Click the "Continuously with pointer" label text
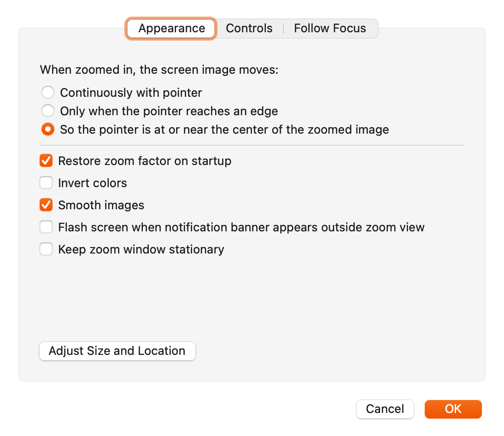Viewport: 504px width, 436px height. [x=131, y=93]
